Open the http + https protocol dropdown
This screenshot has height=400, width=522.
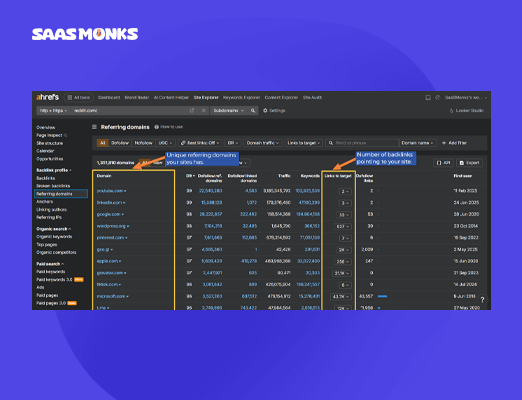point(53,110)
